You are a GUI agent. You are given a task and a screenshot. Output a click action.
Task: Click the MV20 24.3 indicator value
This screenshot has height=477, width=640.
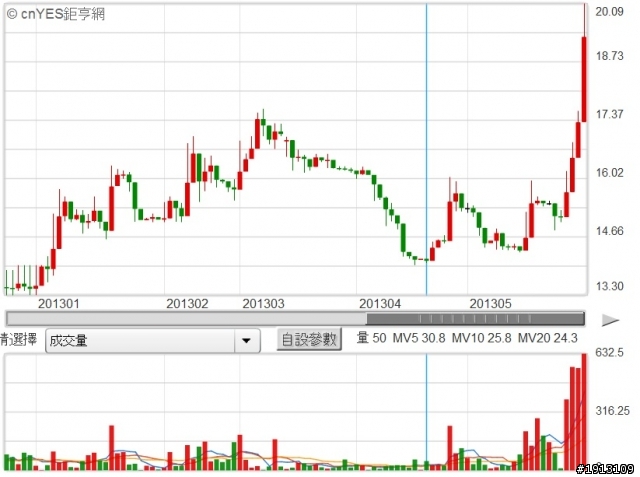click(548, 338)
